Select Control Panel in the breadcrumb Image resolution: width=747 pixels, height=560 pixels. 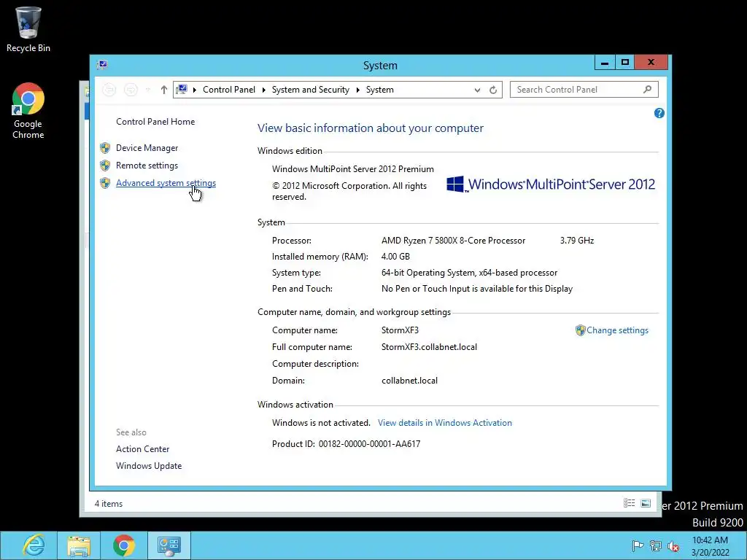click(228, 90)
